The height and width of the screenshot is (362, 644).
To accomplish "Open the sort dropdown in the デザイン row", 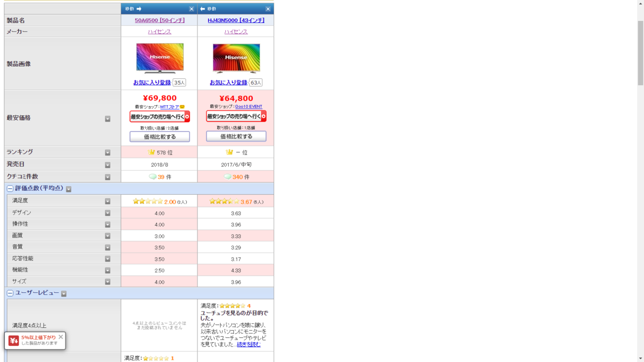I will (x=107, y=213).
